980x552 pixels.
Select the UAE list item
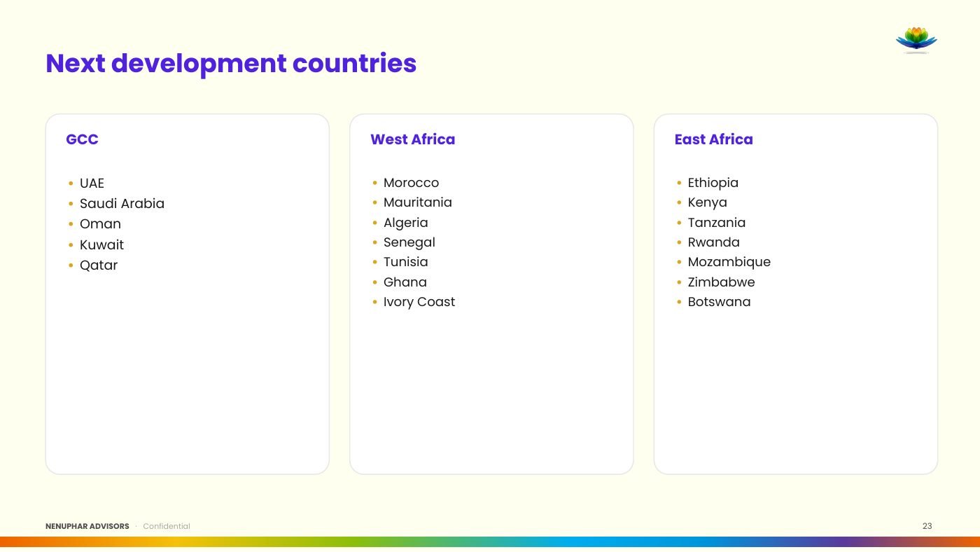pos(92,183)
